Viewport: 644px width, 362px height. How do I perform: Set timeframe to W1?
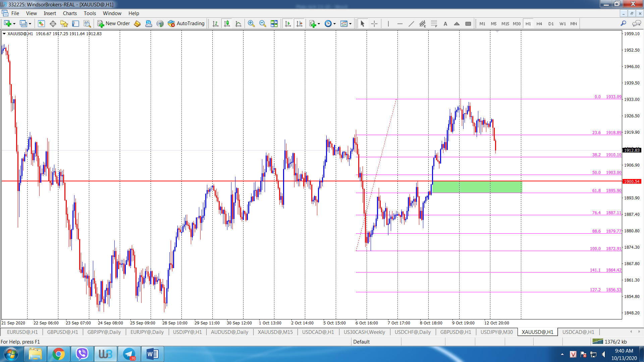point(562,24)
